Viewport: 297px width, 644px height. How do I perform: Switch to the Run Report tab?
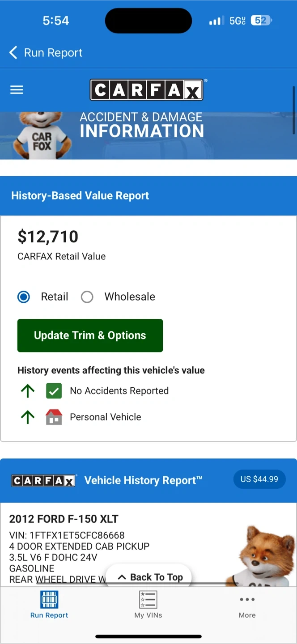click(x=49, y=605)
